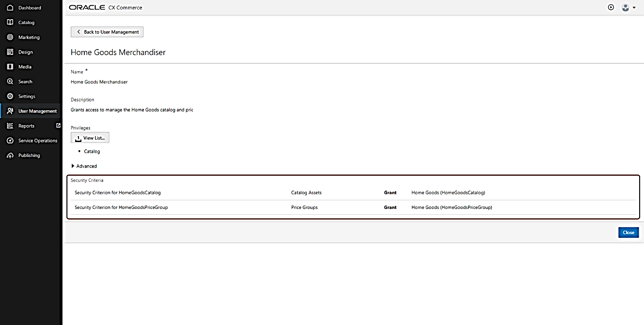Go back to User Management
This screenshot has height=325, width=644.
click(107, 32)
